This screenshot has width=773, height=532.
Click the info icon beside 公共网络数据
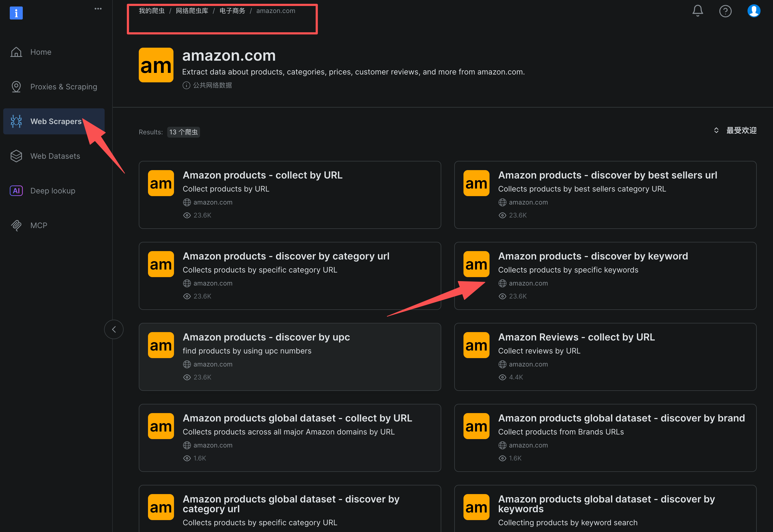[186, 85]
